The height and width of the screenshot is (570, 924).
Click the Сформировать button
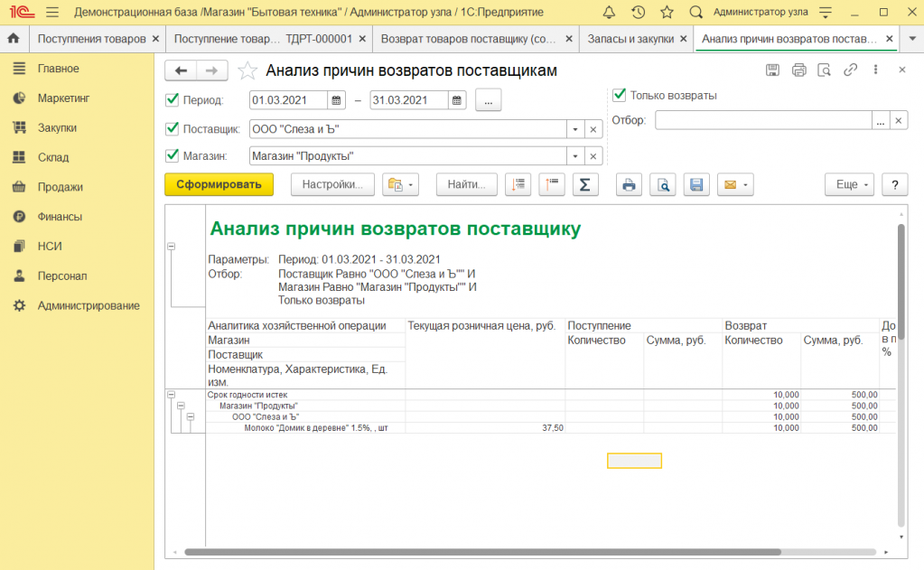point(219,184)
